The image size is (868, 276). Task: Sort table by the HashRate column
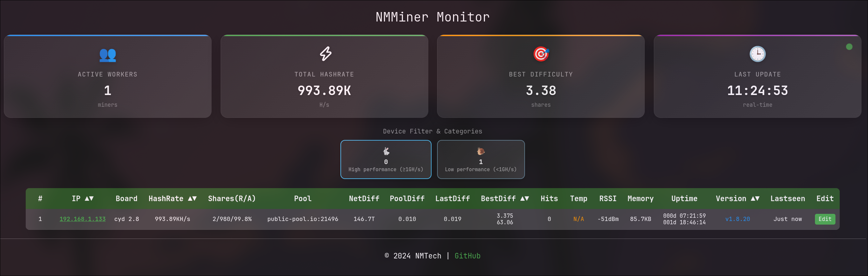point(172,199)
